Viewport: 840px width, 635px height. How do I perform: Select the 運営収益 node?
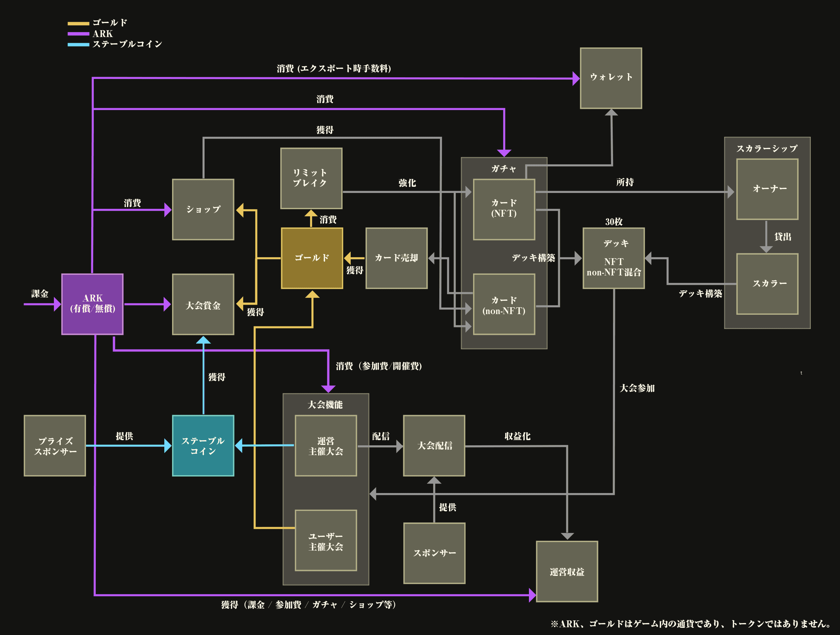tap(567, 571)
